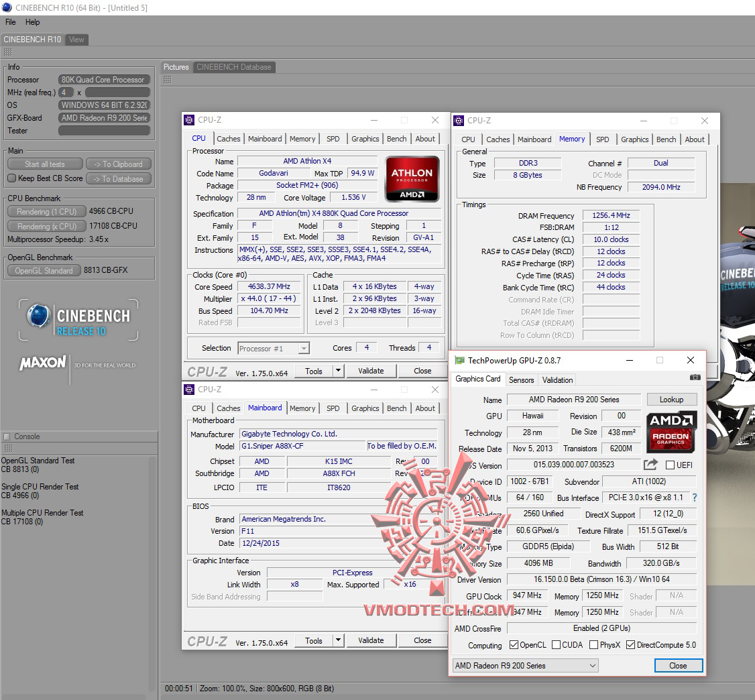Click Validate in the CPU-Z Mainboard window
Screen dimensions: 755x700
point(371,640)
